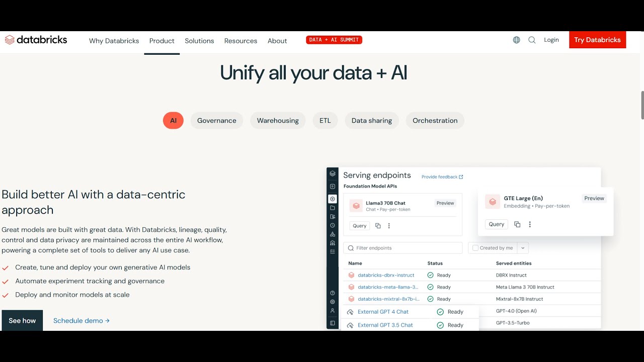This screenshot has height=362, width=644.
Task: Click the See how button
Action: [x=22, y=320]
